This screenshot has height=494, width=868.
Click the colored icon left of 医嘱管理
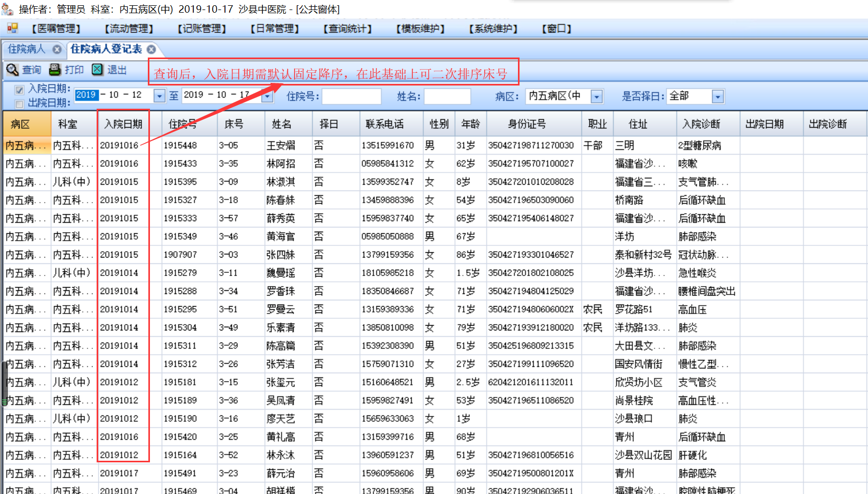click(12, 28)
